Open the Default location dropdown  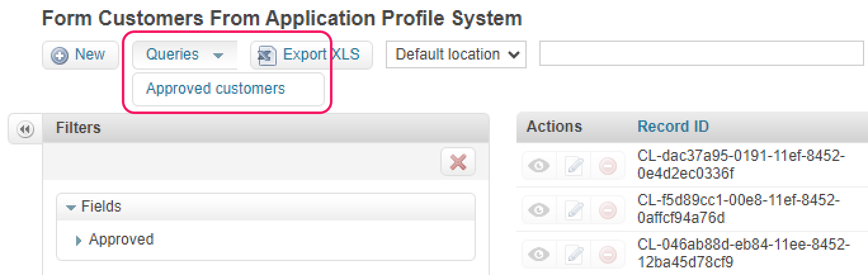[x=456, y=55]
